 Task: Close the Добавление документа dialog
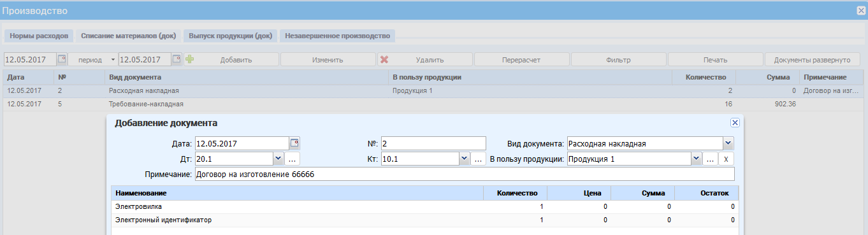pos(734,123)
